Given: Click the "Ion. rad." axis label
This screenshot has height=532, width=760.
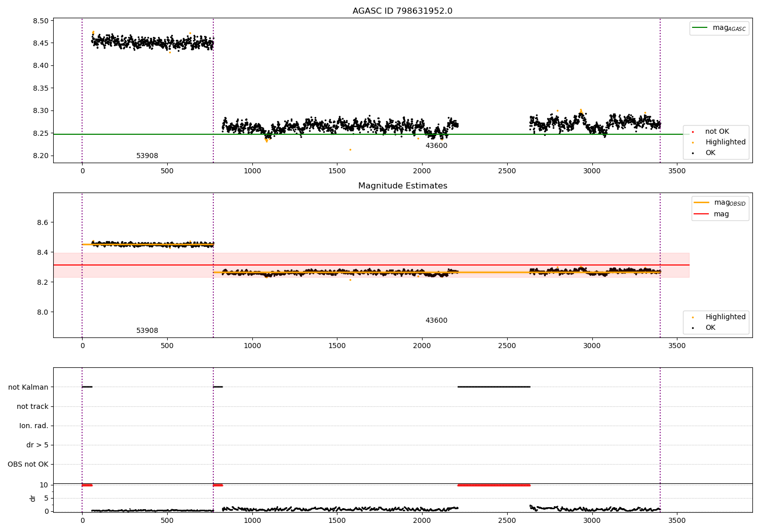Looking at the screenshot, I should pos(34,426).
